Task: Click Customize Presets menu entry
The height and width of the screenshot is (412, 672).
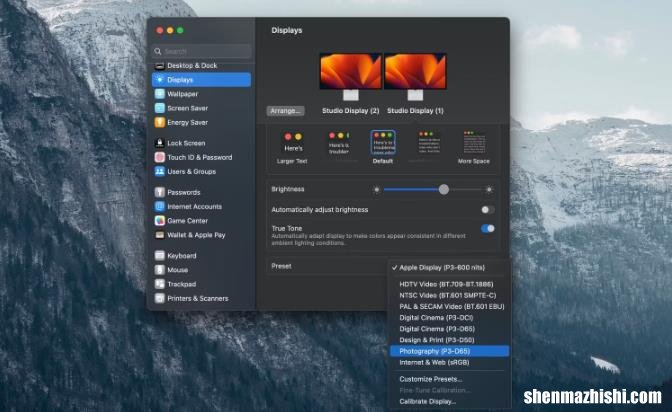Action: click(431, 379)
